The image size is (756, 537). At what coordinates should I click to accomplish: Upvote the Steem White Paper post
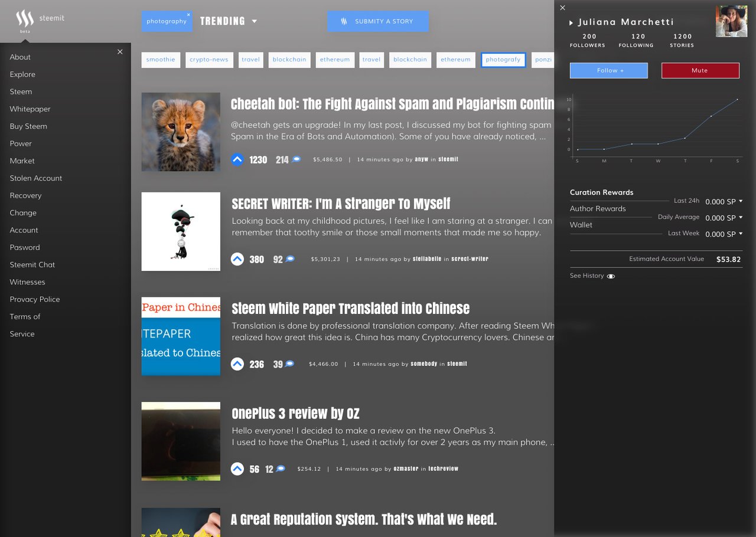click(x=237, y=364)
